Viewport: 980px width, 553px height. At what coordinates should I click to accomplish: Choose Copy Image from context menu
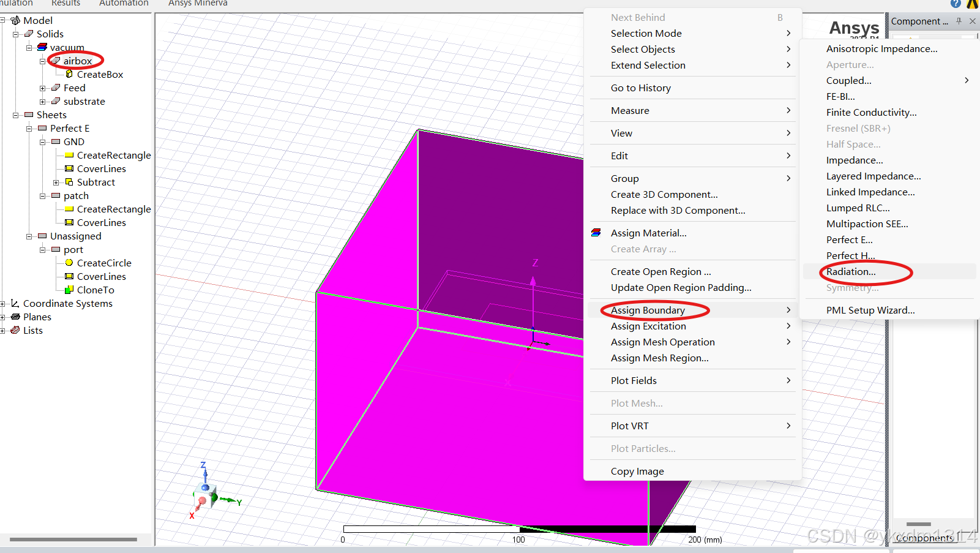pyautogui.click(x=692, y=471)
